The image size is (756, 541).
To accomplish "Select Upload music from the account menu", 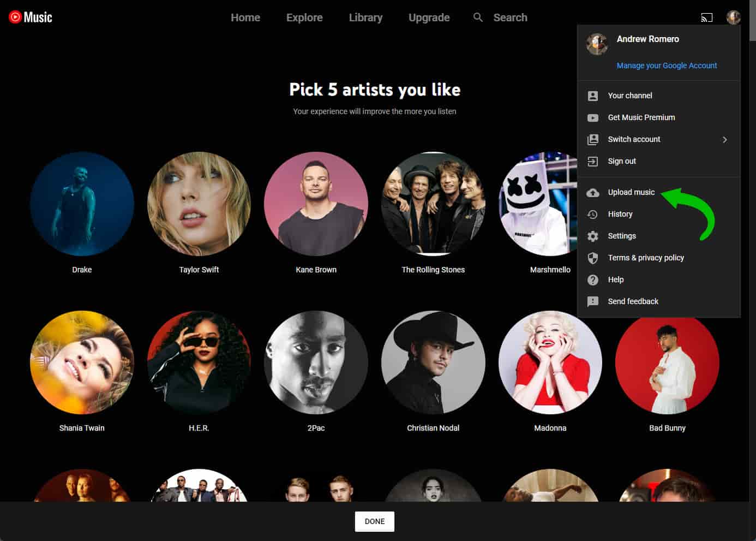I will 631,192.
